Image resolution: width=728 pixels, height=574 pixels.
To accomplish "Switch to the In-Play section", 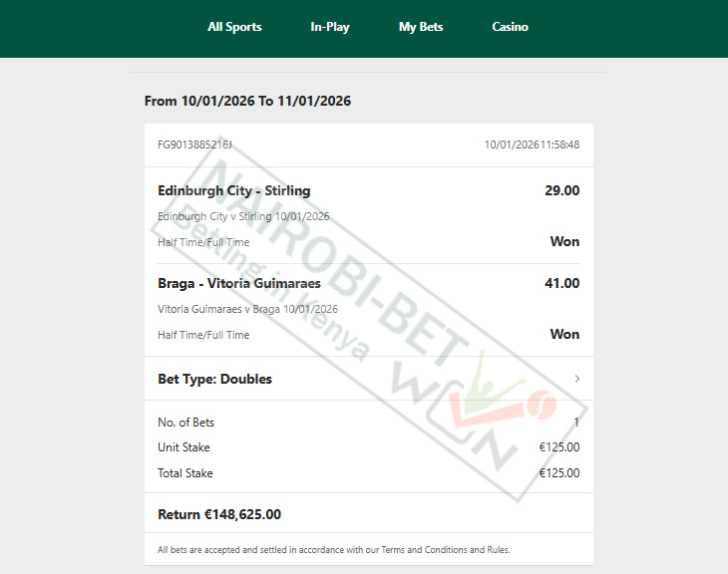I will [330, 27].
